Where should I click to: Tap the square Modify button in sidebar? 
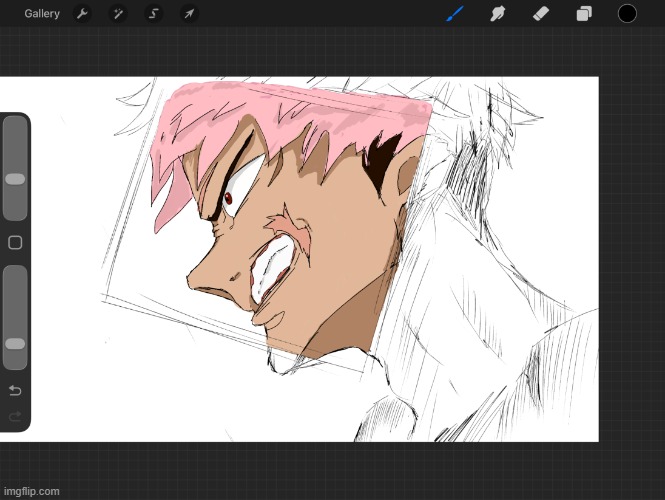pyautogui.click(x=15, y=243)
